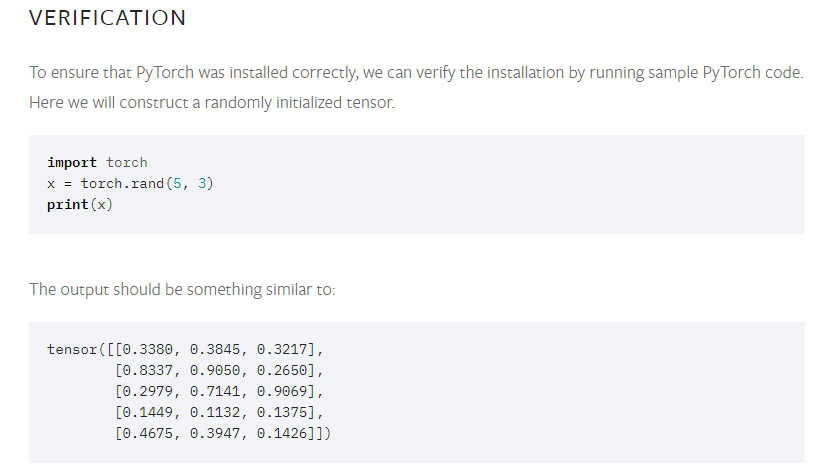The image size is (834, 464).
Task: Click "torch" in the import line
Action: pyautogui.click(x=127, y=162)
